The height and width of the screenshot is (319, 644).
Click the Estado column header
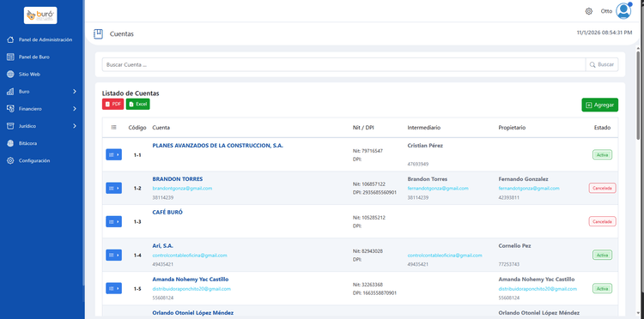(602, 128)
